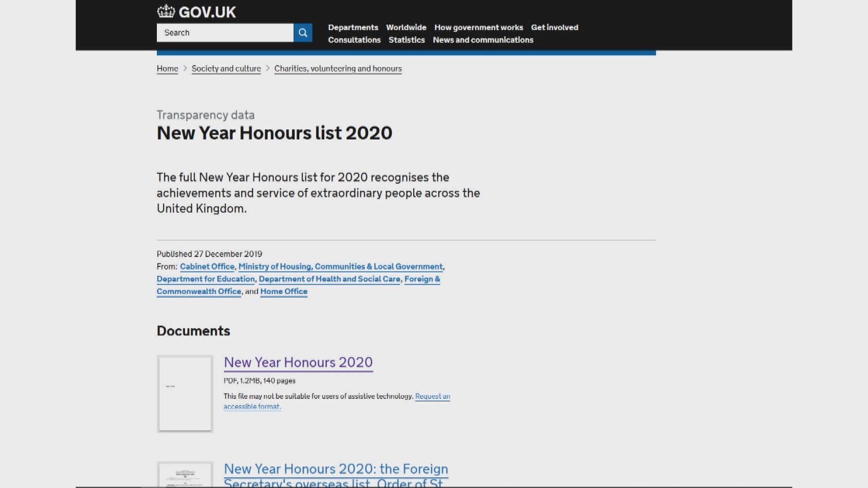Open Charities, volunteering and honours breadcrumb
The image size is (868, 488).
338,69
